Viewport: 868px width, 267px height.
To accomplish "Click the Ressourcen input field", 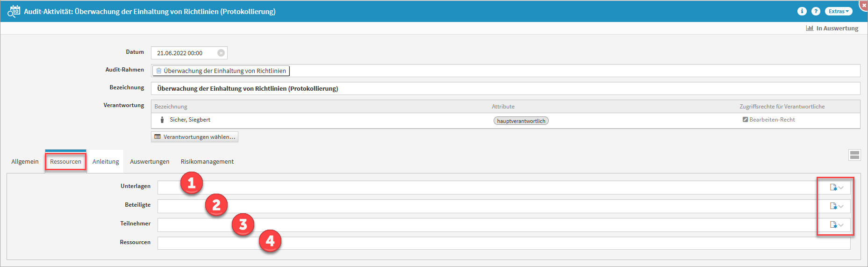I will click(503, 243).
